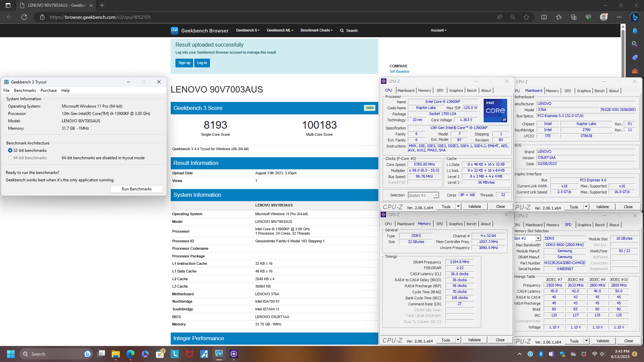Expand Benchmark Charts dropdown

tap(317, 31)
